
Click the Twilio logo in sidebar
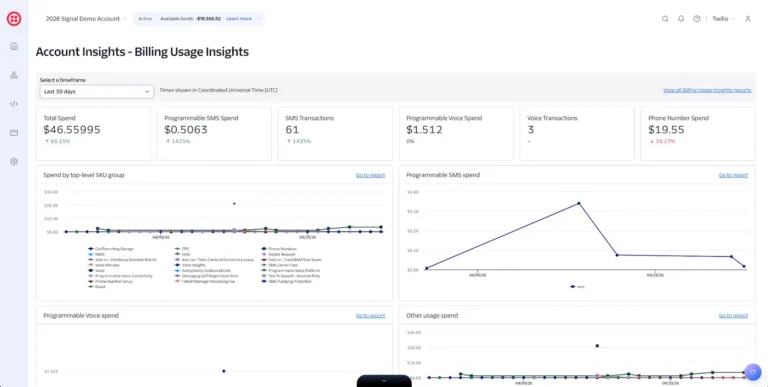tap(14, 19)
